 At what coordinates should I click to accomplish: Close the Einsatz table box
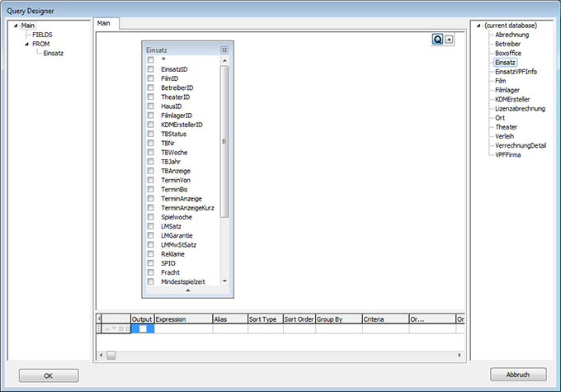[224, 50]
